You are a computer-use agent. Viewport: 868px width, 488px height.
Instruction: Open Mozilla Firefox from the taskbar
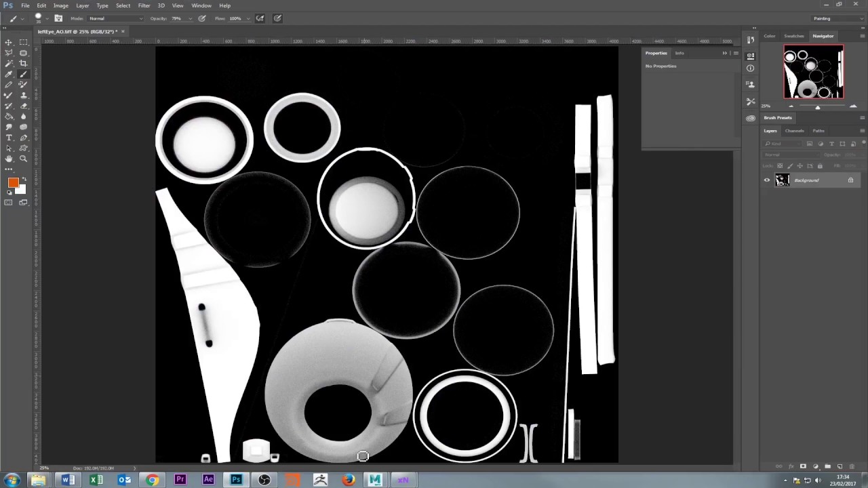click(349, 480)
